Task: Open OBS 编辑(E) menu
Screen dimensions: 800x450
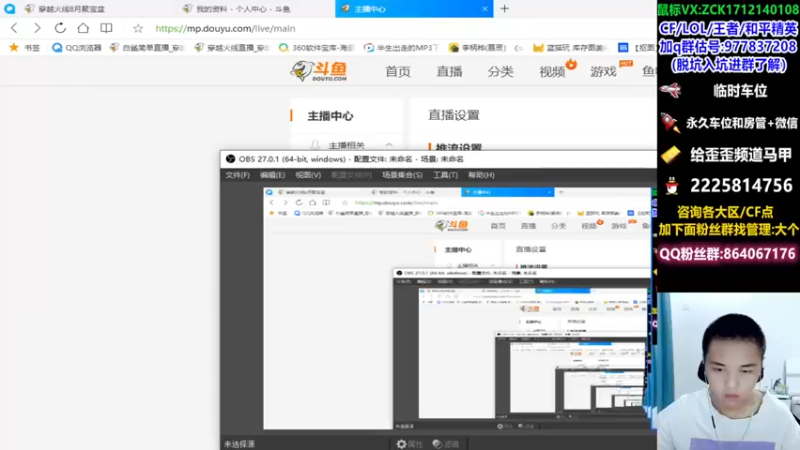Action: 272,175
